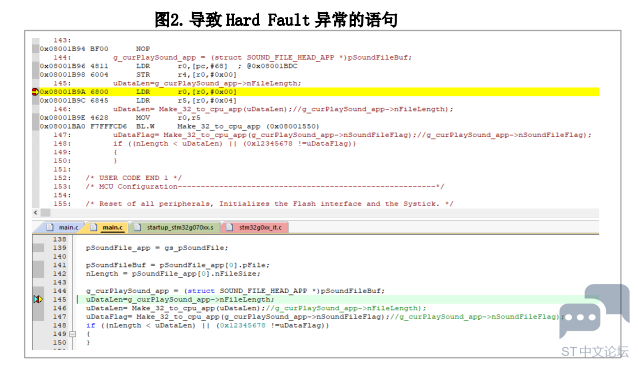The image size is (638, 367).
Task: Click the file icon on stm32g0xx_it.c tab
Action: 229,227
